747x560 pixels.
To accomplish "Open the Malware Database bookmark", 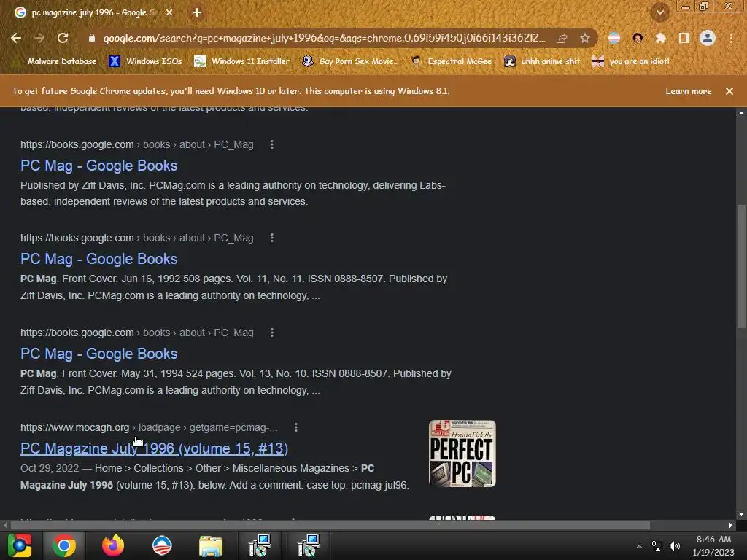I will pyautogui.click(x=55, y=61).
